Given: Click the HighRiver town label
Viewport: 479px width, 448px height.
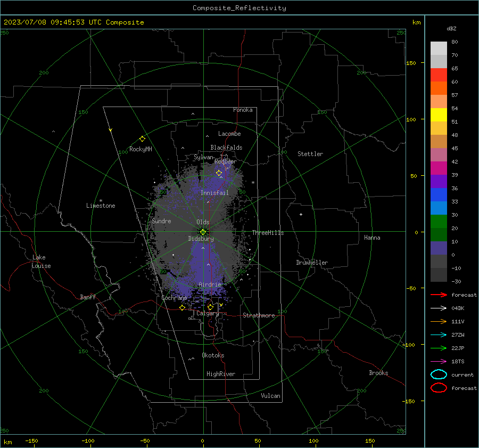Looking at the screenshot, I should (221, 374).
